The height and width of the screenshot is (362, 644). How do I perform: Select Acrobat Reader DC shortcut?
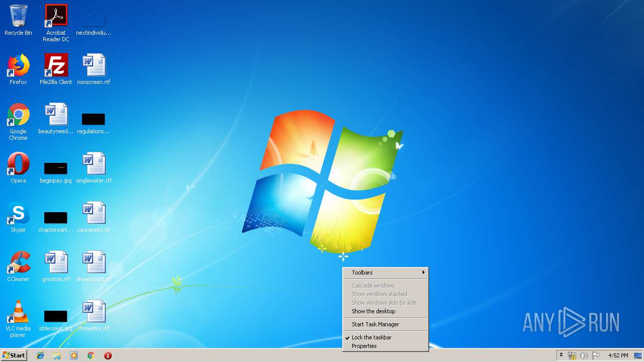(56, 23)
